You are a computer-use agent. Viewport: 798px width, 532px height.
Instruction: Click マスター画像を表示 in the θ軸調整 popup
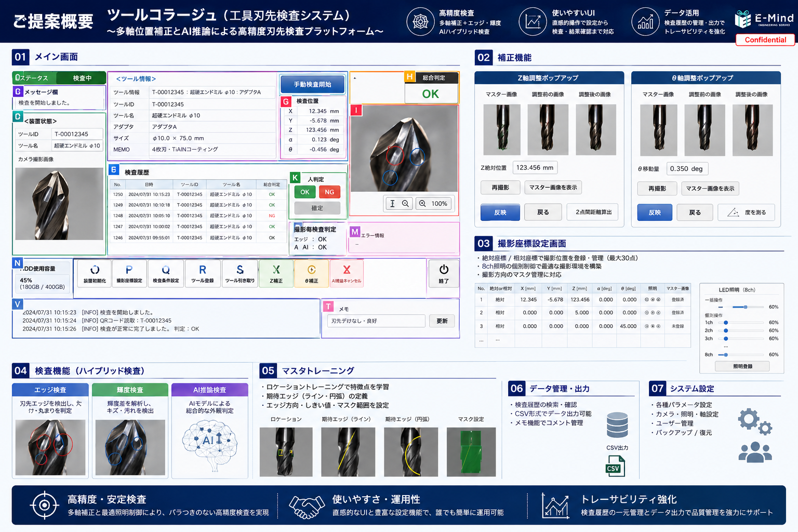(x=710, y=189)
